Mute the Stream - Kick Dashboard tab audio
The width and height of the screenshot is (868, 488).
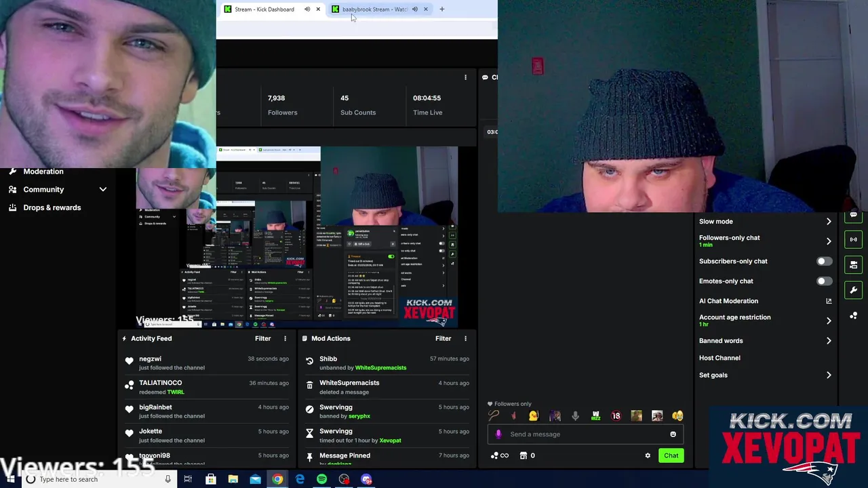[x=307, y=9]
